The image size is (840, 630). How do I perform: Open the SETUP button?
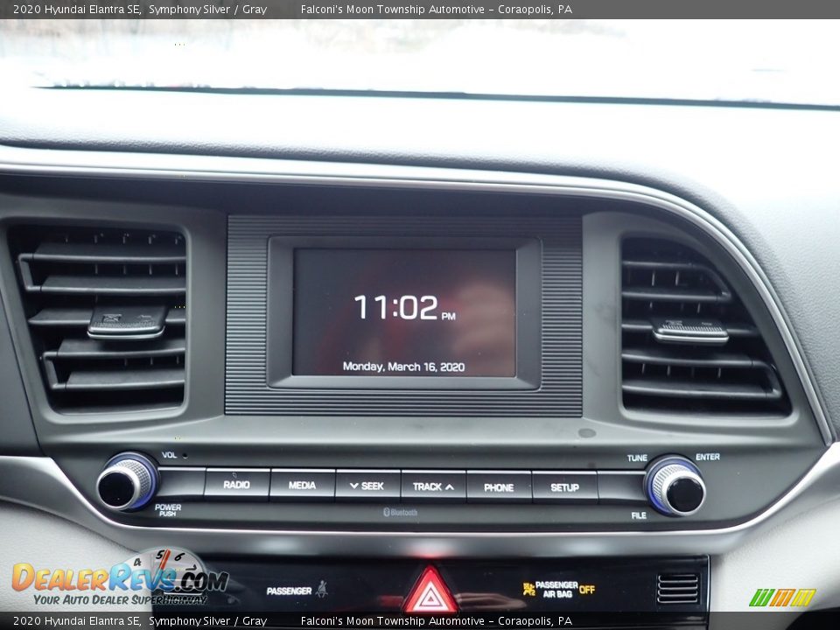coord(564,487)
